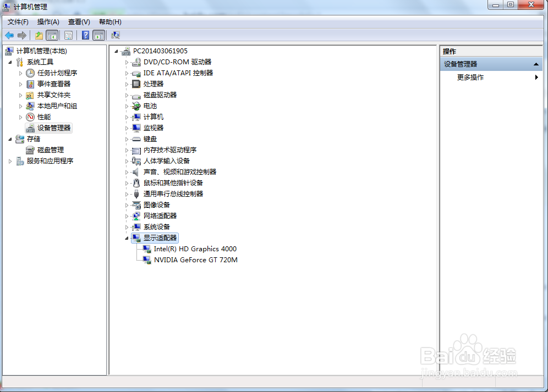Click the 网络适配器 network icon
The image size is (548, 392).
point(136,216)
